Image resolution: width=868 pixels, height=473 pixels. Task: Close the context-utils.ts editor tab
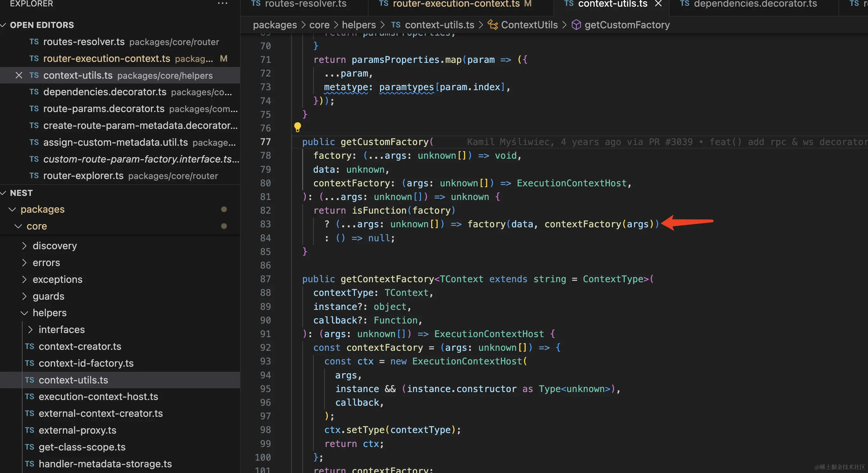tap(658, 4)
